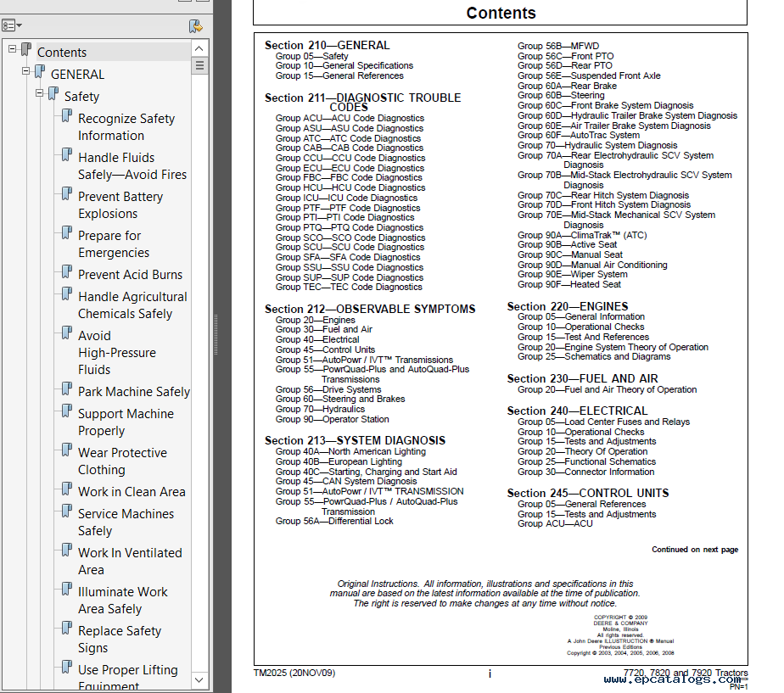Viewport: 784px width, 693px height.
Task: Go to Prevent Battery Explosions bookmark
Action: pyautogui.click(x=120, y=205)
